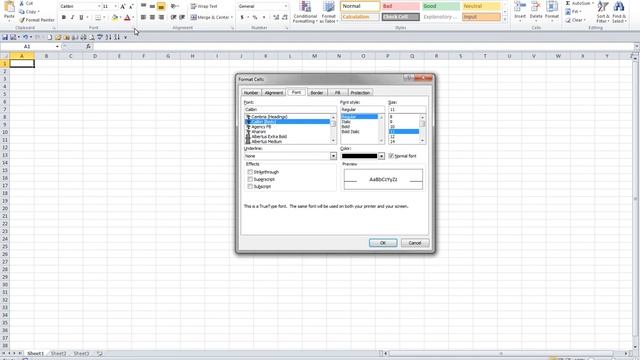Apply the Bad cell style

[400, 6]
